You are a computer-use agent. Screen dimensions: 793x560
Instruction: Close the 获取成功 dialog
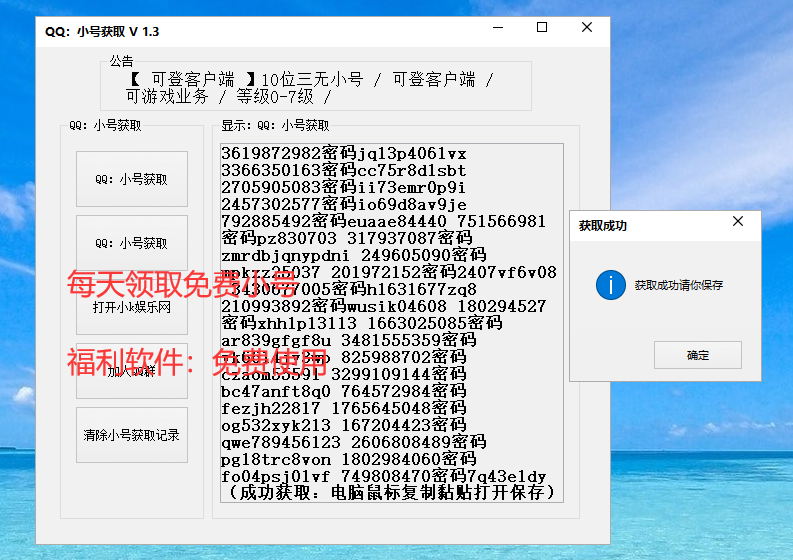click(738, 221)
